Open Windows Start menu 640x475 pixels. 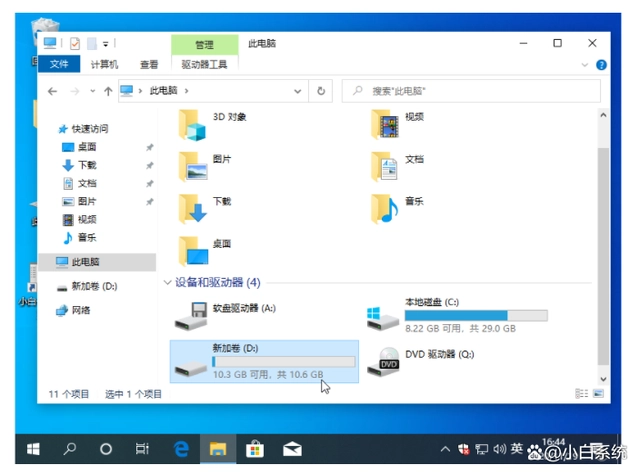click(x=33, y=449)
